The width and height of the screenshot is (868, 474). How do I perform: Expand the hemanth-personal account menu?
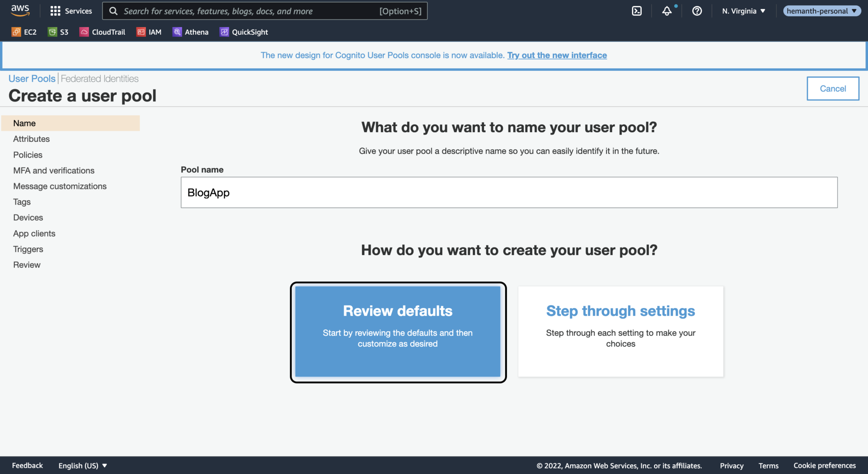(821, 11)
